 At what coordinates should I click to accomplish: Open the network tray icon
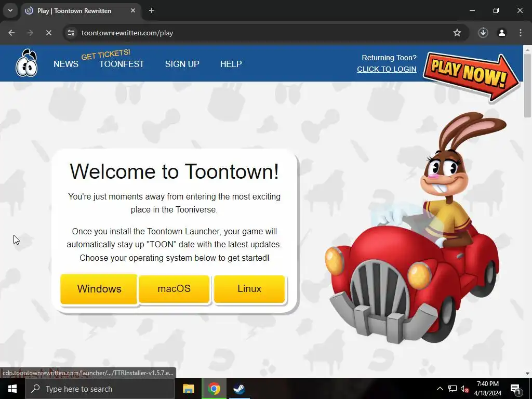(x=453, y=389)
